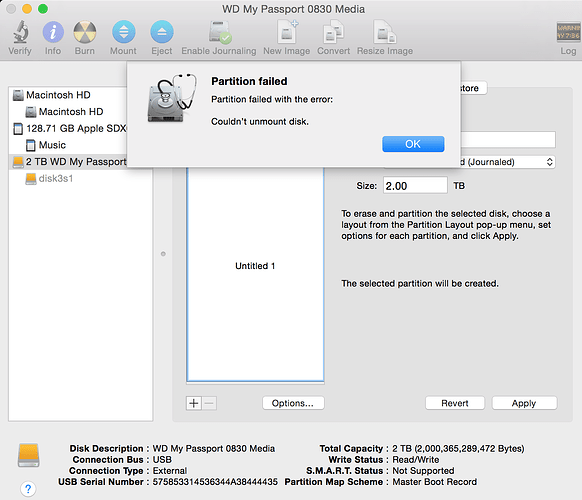Image resolution: width=582 pixels, height=500 pixels.
Task: Click the S.M.A.R.T. Status Not Supported text
Action: coord(424,471)
